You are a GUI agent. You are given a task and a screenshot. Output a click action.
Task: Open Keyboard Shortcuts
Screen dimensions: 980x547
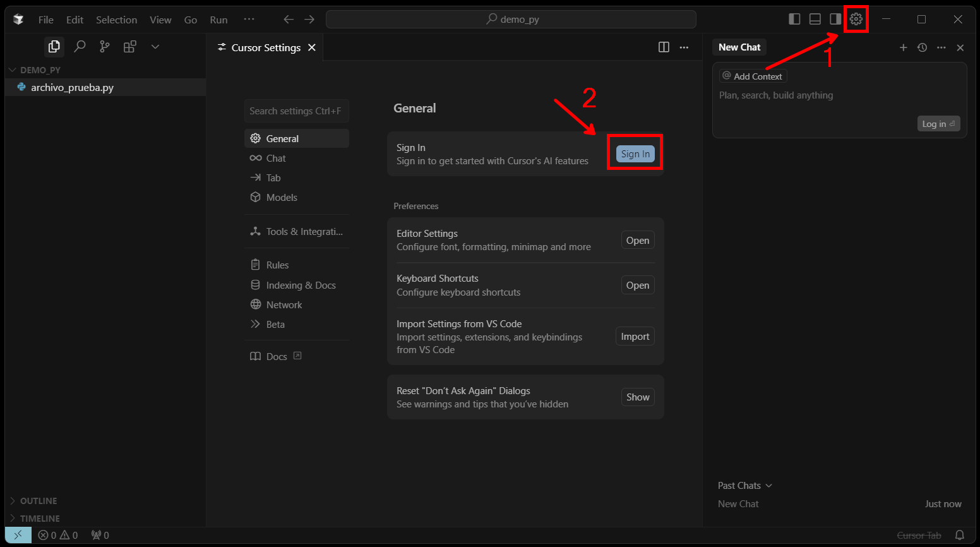638,285
